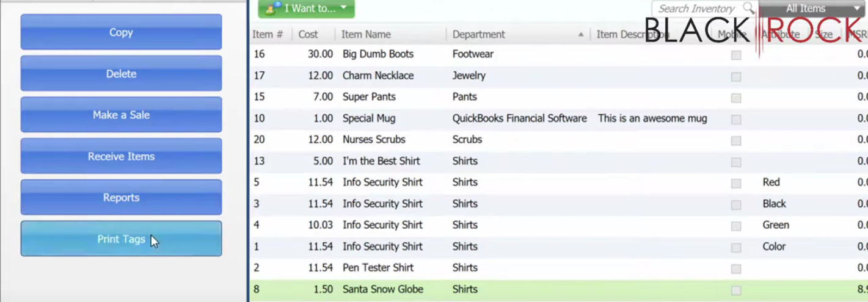Open the Reports button
The image size is (868, 302).
click(121, 198)
